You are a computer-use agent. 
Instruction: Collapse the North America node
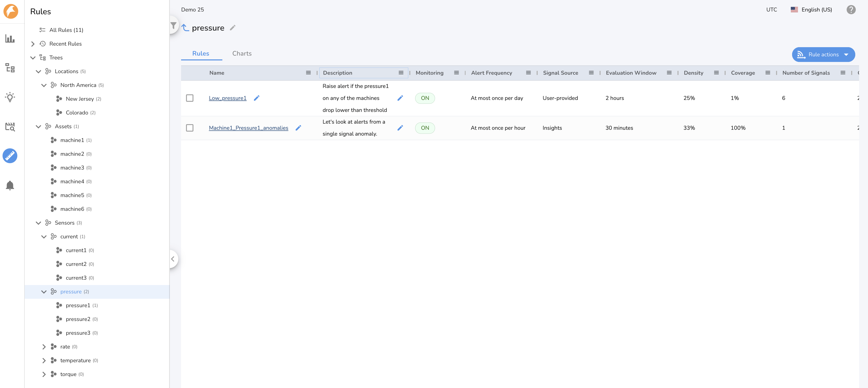pos(44,85)
